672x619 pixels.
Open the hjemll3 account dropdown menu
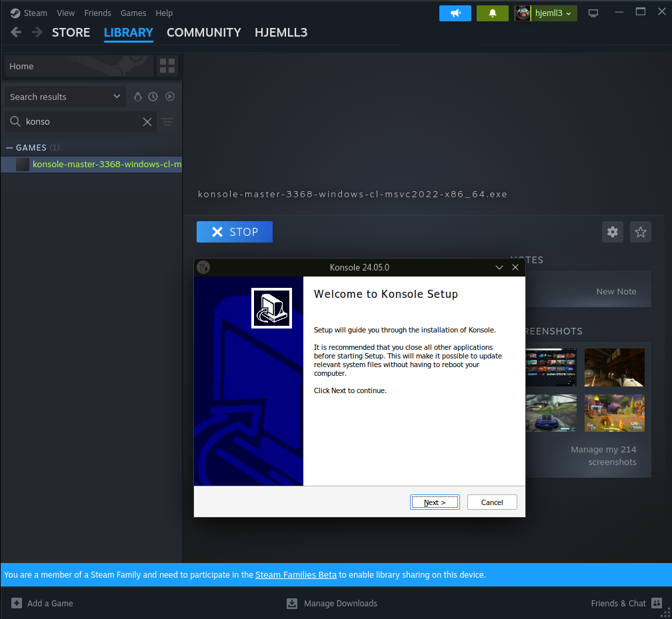[x=545, y=13]
